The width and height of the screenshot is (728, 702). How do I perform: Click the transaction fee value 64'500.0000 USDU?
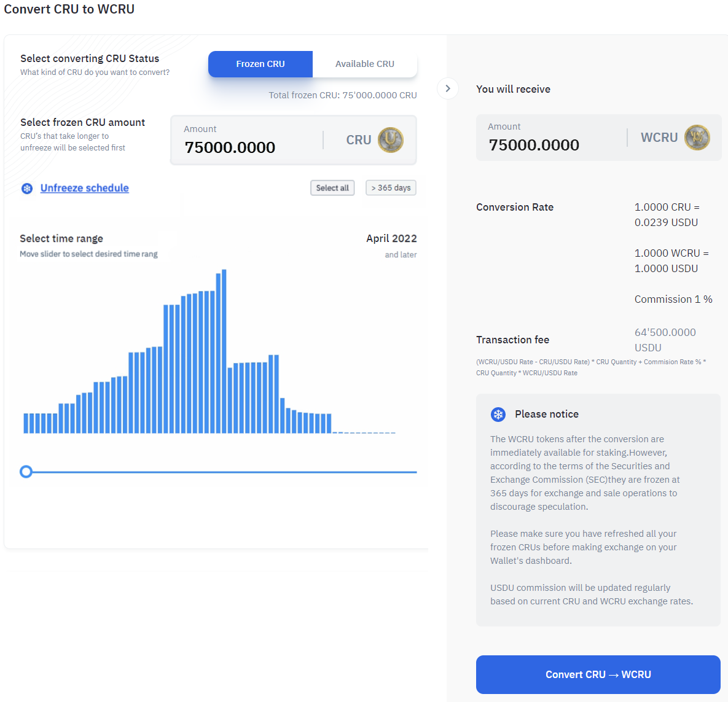tap(666, 340)
